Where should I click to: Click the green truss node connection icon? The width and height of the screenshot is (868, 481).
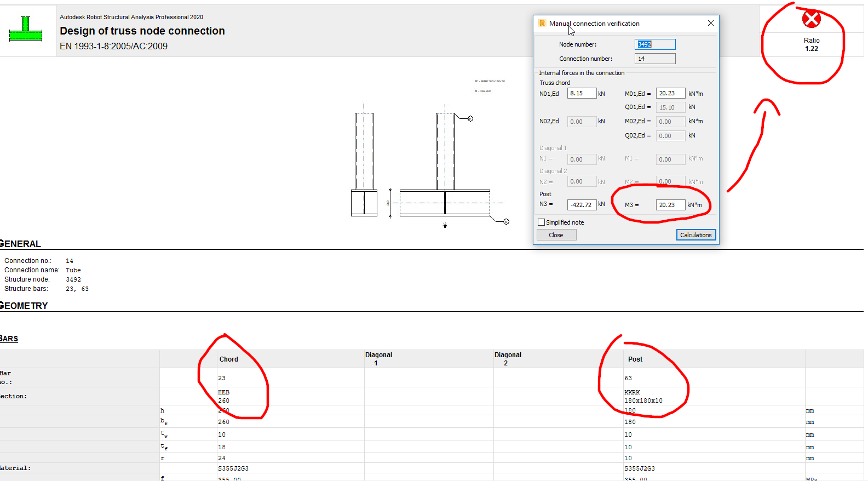click(26, 29)
